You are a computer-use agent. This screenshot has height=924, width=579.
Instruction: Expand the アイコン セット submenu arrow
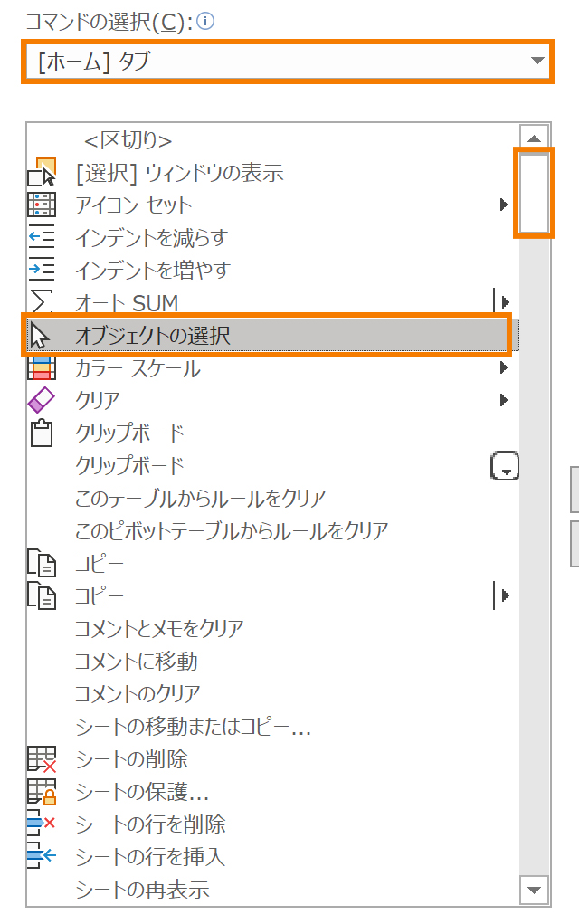[504, 205]
